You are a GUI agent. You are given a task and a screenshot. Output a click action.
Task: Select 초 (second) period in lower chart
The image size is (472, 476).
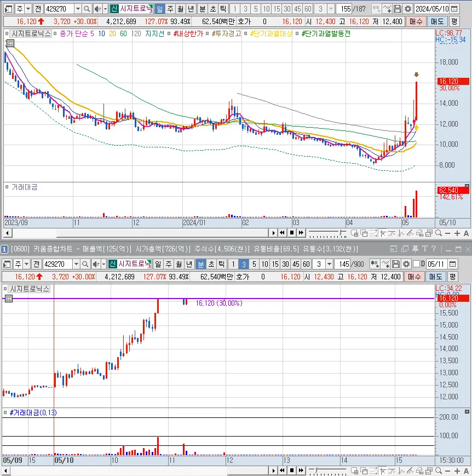click(x=211, y=264)
